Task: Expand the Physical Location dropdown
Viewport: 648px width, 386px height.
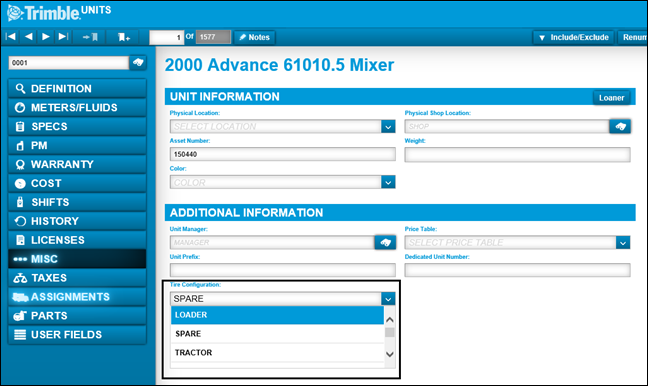Action: [388, 126]
